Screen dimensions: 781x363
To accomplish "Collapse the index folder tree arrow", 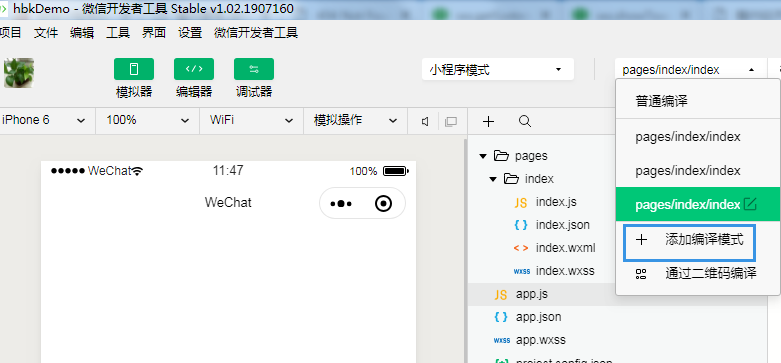I will coord(493,179).
